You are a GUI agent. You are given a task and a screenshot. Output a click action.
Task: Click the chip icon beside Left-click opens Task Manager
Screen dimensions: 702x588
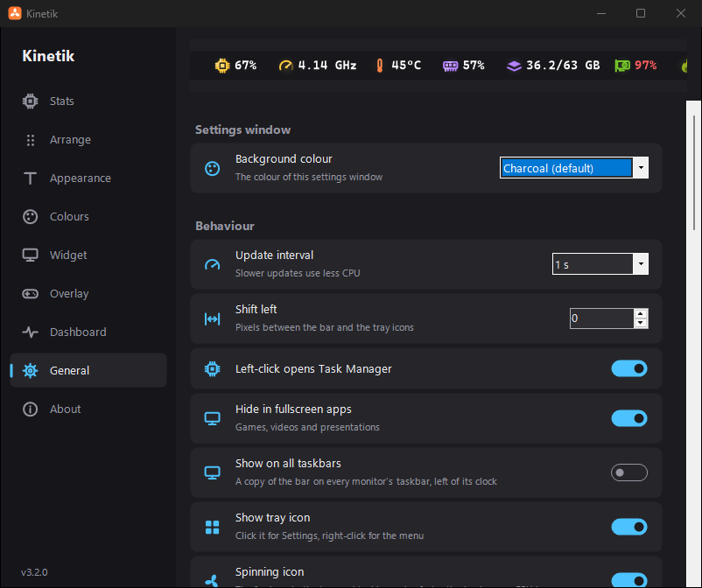(x=212, y=368)
